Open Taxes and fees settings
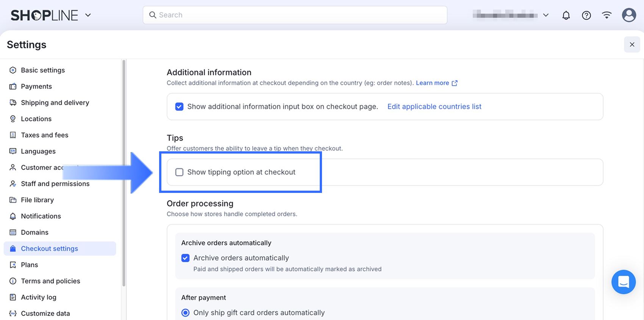The height and width of the screenshot is (320, 644). pos(44,135)
